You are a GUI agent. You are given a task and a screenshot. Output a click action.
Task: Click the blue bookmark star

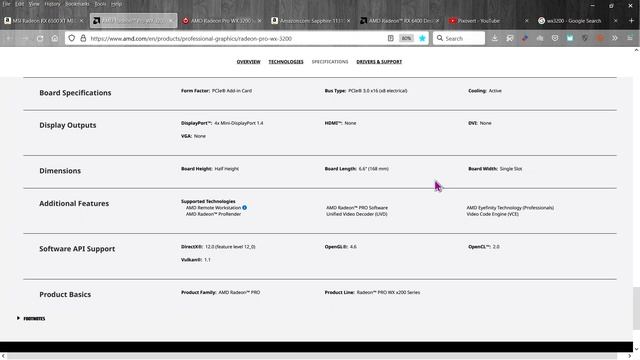click(422, 38)
